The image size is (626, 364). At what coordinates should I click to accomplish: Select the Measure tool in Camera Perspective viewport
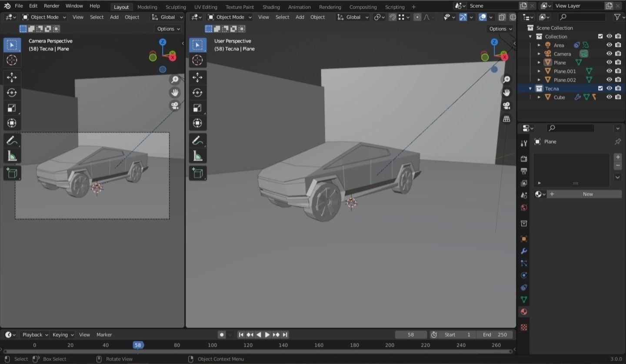tap(12, 156)
